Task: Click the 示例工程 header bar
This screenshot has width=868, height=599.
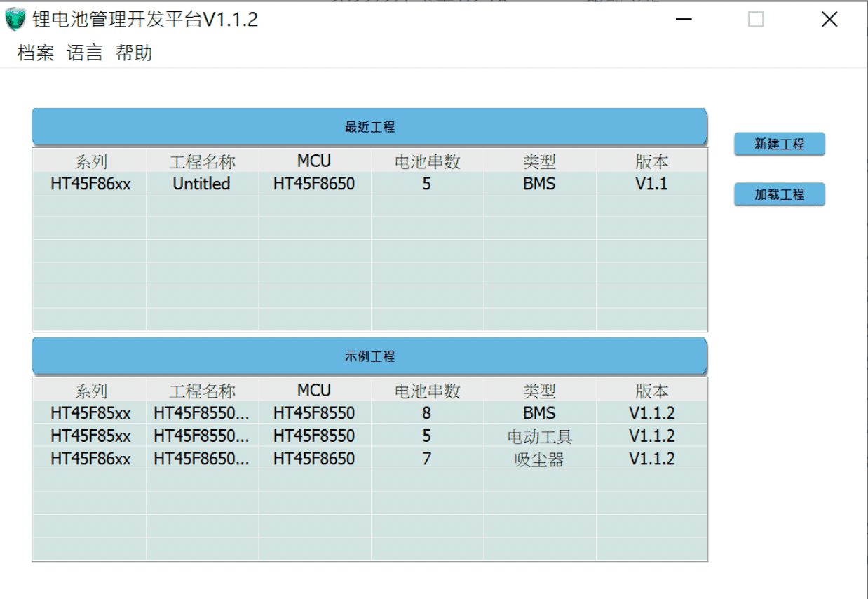Action: [369, 356]
